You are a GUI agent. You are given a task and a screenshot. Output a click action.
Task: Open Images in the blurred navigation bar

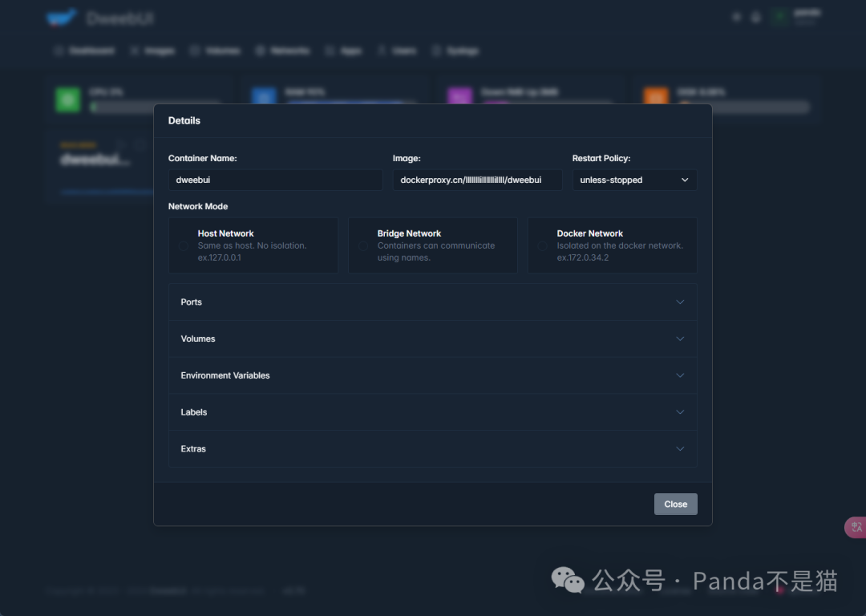pyautogui.click(x=153, y=51)
